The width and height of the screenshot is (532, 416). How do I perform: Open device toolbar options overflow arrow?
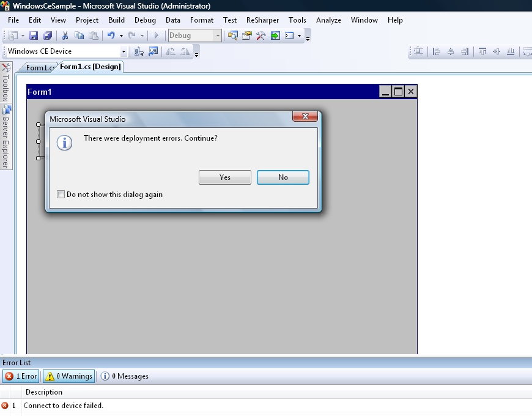[x=196, y=54]
